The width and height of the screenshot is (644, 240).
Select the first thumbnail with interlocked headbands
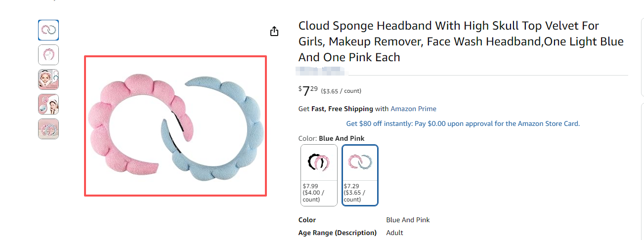pos(48,30)
